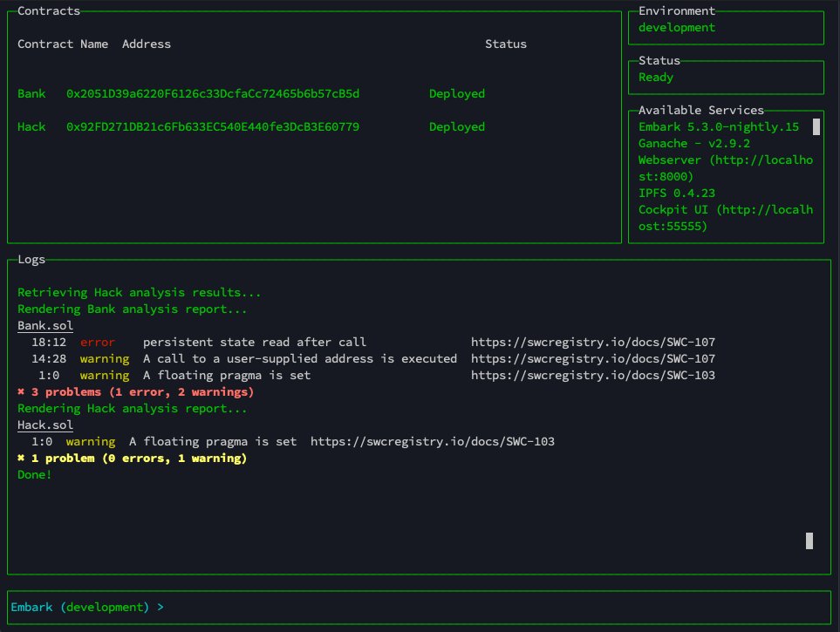Click the Available Services panel title
Screen dimensions: 840x632
[700, 110]
